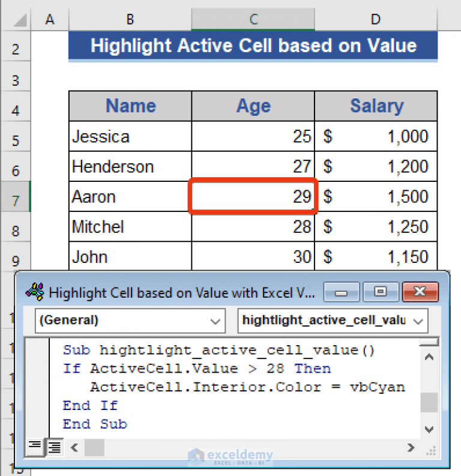Select the age cell with value 27
Screen dimensions: 461x476
coord(253,166)
